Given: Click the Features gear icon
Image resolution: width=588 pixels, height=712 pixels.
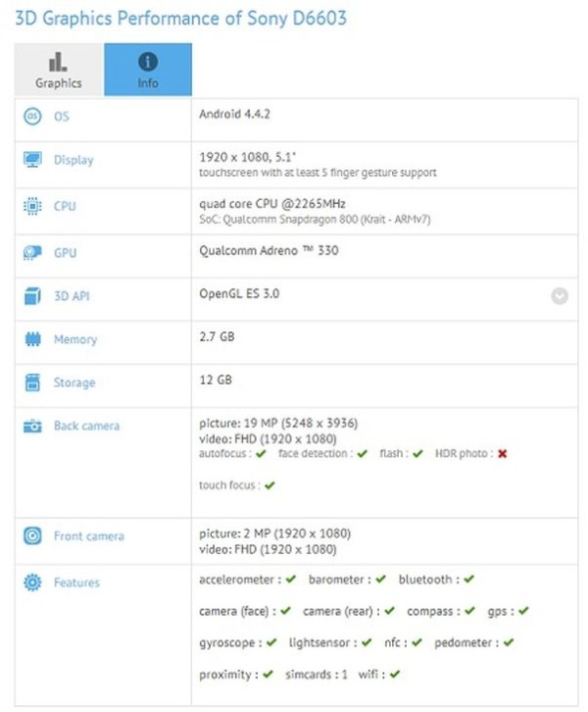Looking at the screenshot, I should tap(31, 583).
